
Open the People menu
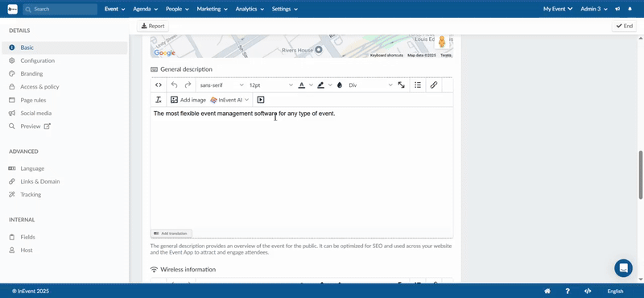click(177, 9)
